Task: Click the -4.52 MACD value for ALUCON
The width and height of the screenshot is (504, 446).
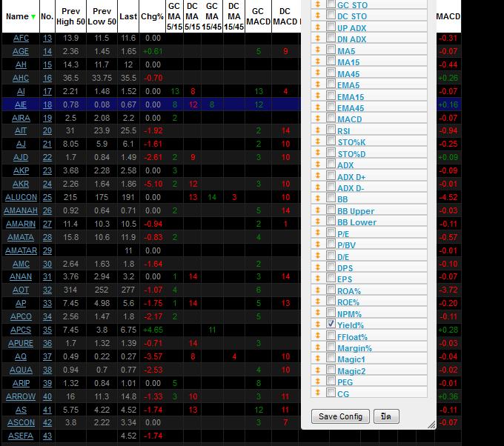Action: click(448, 197)
